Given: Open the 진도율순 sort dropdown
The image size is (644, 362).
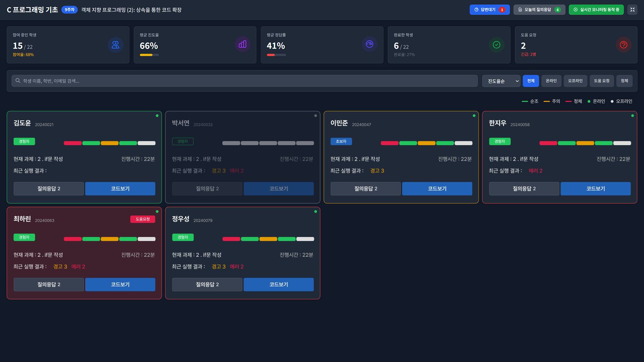Looking at the screenshot, I should coord(501,81).
